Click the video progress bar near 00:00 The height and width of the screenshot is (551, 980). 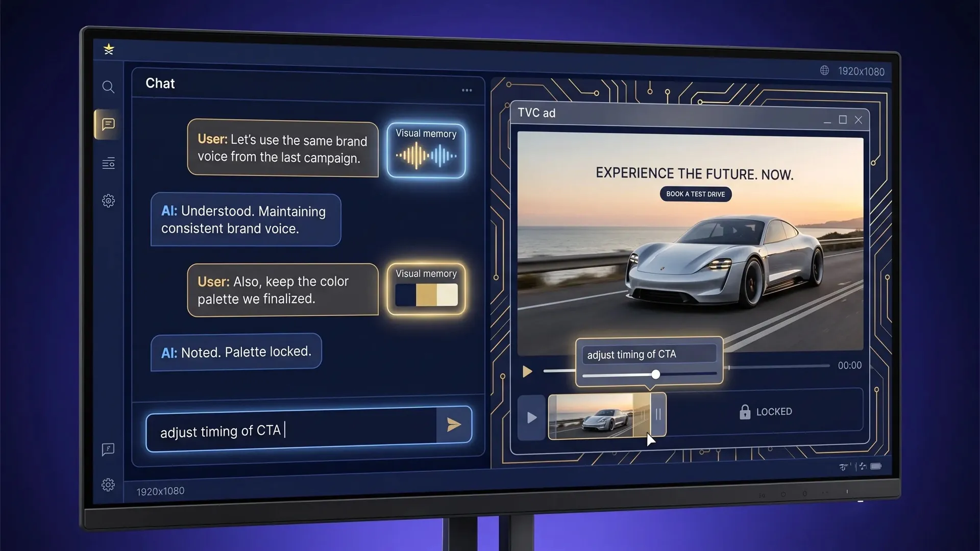(x=779, y=366)
